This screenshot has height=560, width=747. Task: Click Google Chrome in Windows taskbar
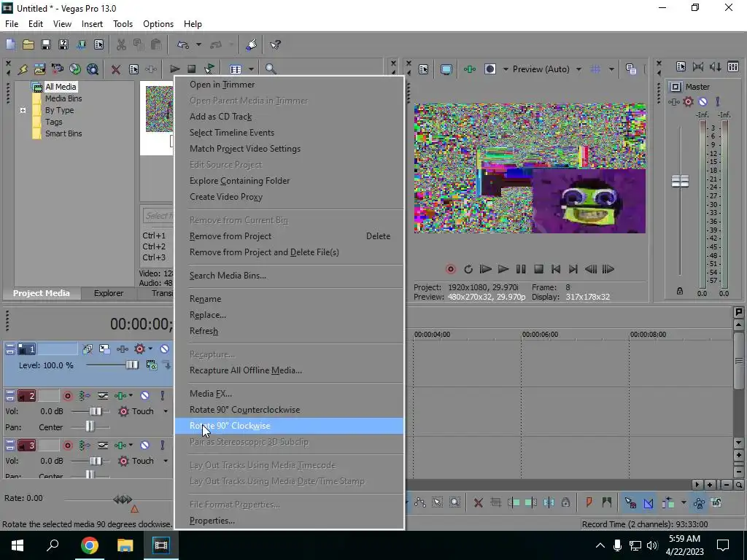tap(89, 545)
